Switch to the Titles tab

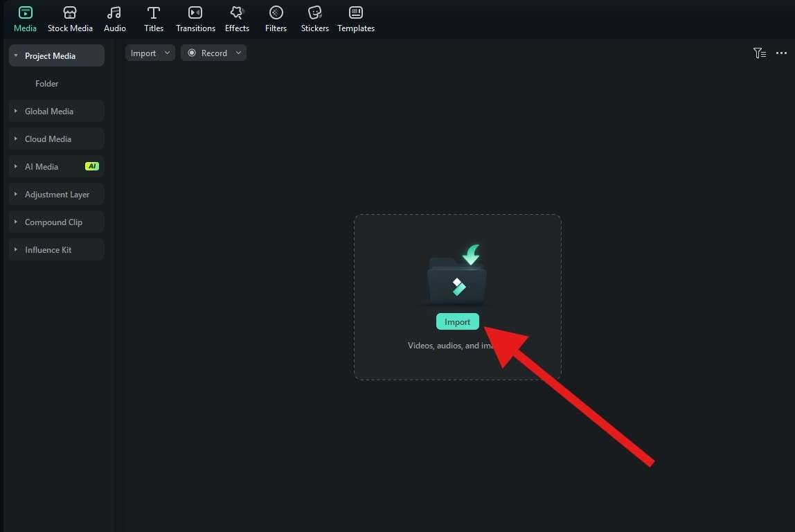pos(154,19)
